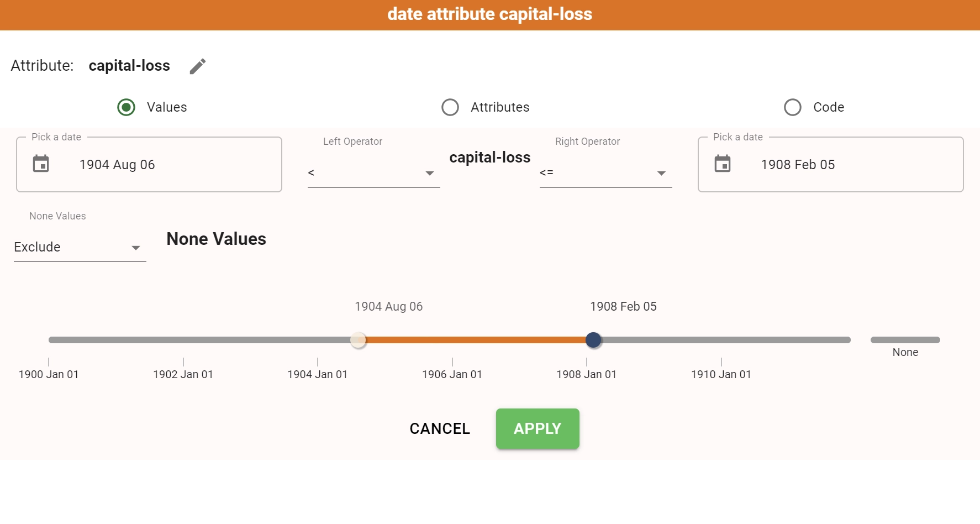
Task: Select the Attributes radio button
Action: pos(450,107)
